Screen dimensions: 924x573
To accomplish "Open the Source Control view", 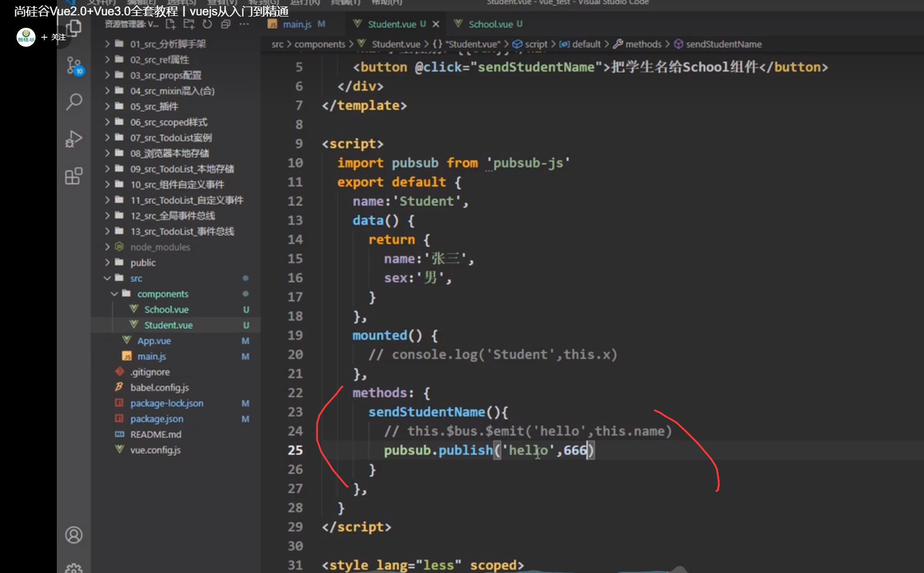I will click(75, 66).
